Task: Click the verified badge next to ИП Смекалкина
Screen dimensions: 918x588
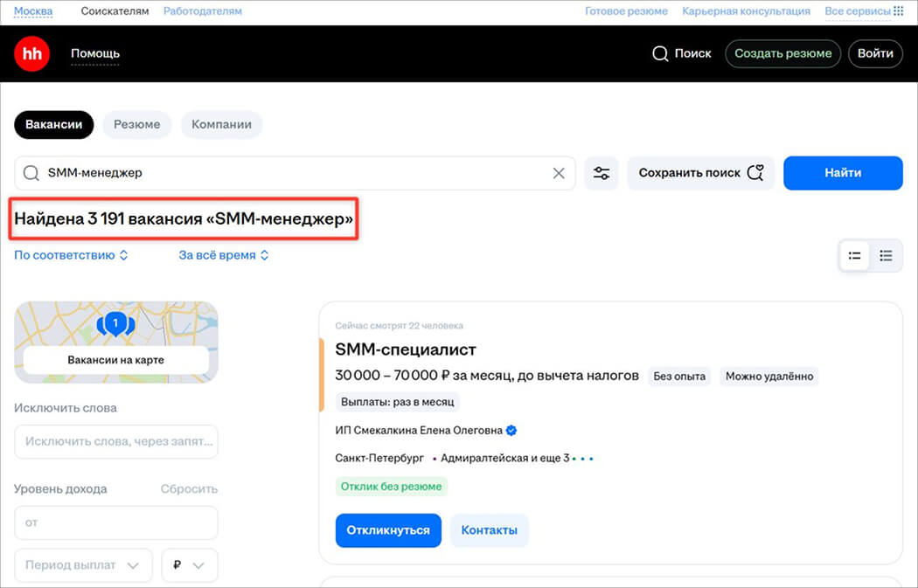Action: click(x=510, y=430)
